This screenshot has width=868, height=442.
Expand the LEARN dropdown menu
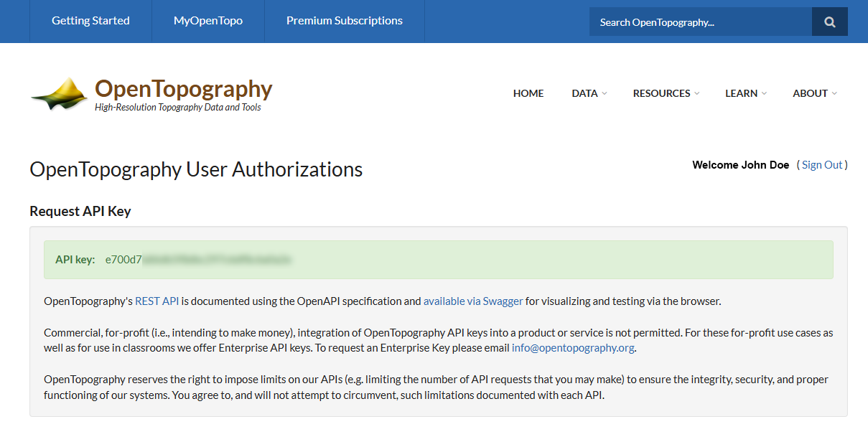(x=746, y=93)
